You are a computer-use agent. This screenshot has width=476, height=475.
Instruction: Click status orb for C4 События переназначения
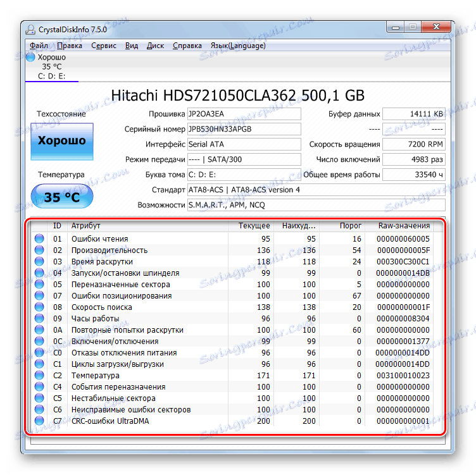39,386
